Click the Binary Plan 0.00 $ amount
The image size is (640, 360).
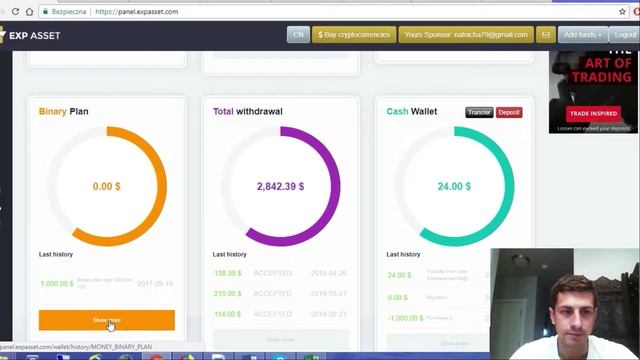(107, 187)
